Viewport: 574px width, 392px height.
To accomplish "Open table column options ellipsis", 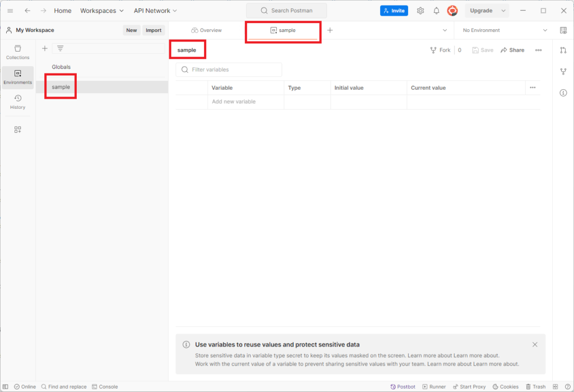I will pos(533,87).
